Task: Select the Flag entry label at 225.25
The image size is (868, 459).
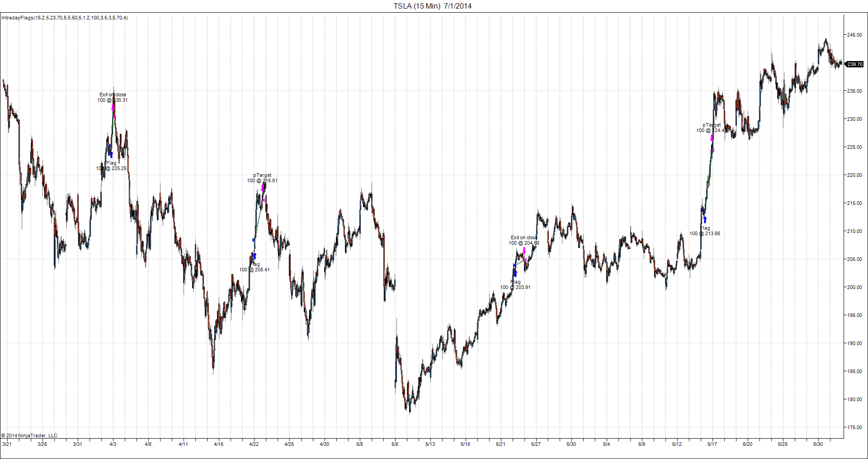Action: click(x=111, y=166)
